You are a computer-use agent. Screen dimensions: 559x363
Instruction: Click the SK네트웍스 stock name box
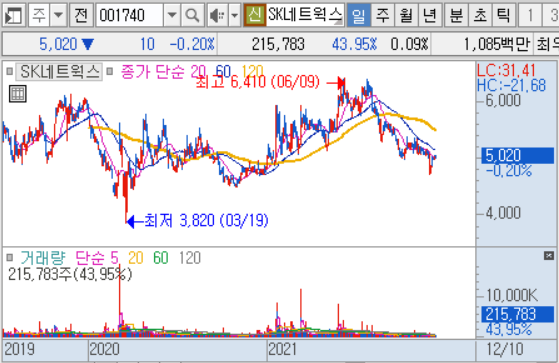(305, 15)
